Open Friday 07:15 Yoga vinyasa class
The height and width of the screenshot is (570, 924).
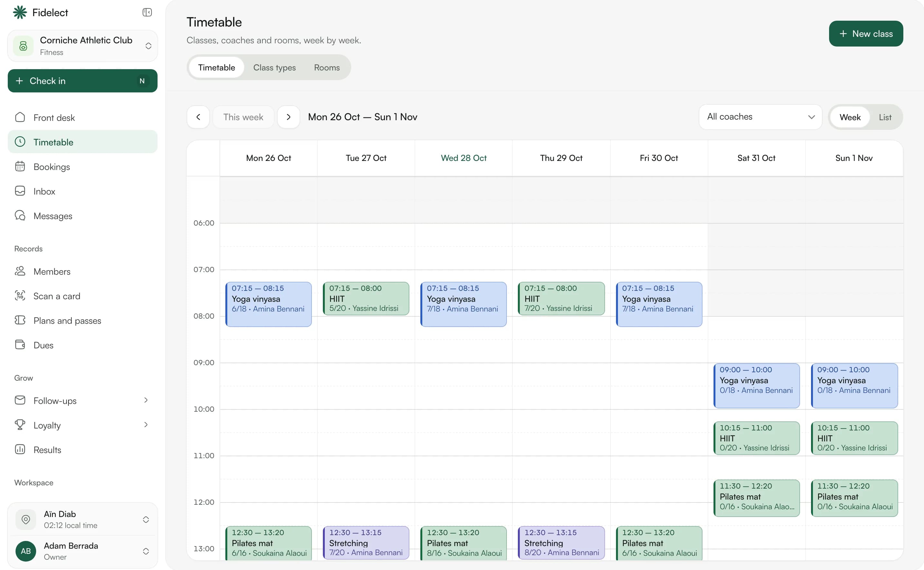(x=659, y=304)
